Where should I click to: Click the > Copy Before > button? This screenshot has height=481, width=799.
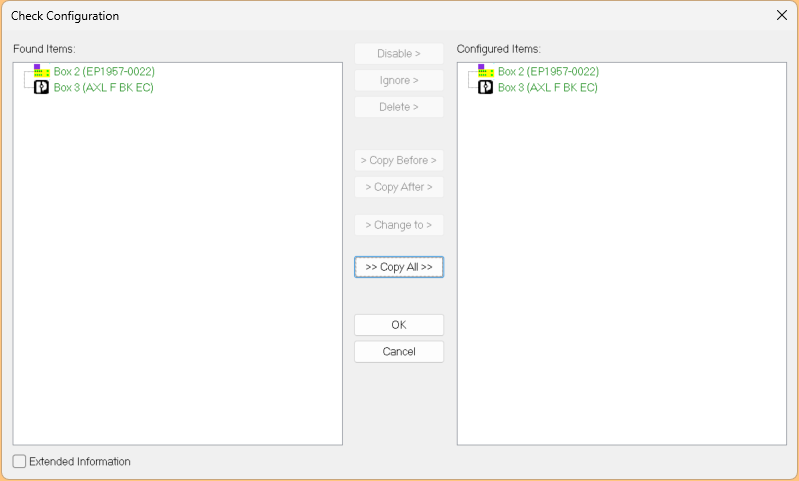tap(399, 161)
